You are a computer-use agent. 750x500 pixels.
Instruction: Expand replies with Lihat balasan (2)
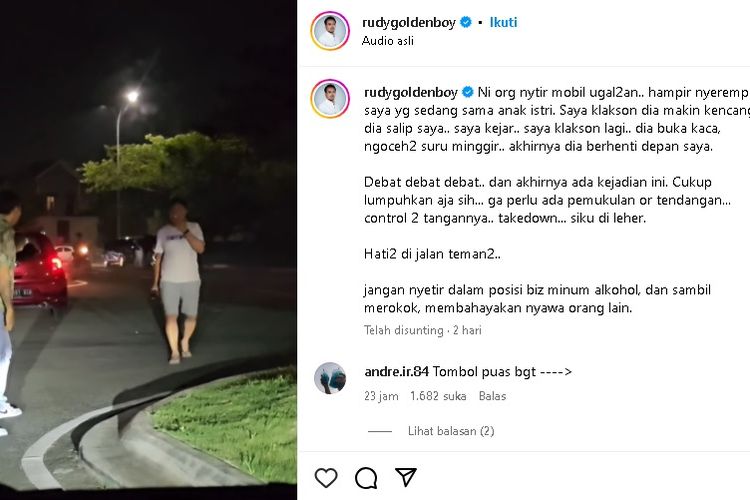pos(451,431)
